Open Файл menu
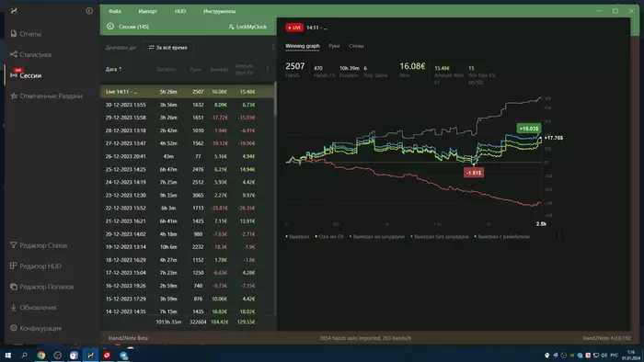 (115, 11)
